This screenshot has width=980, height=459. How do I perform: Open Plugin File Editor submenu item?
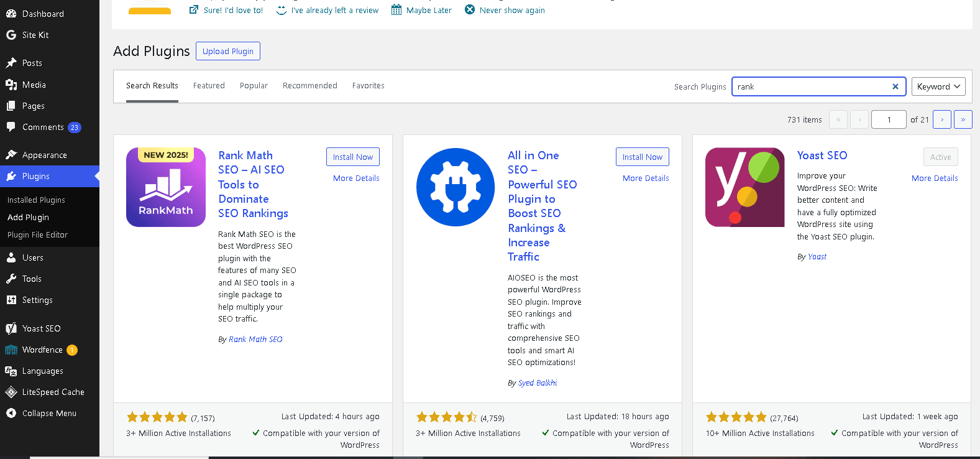click(37, 234)
